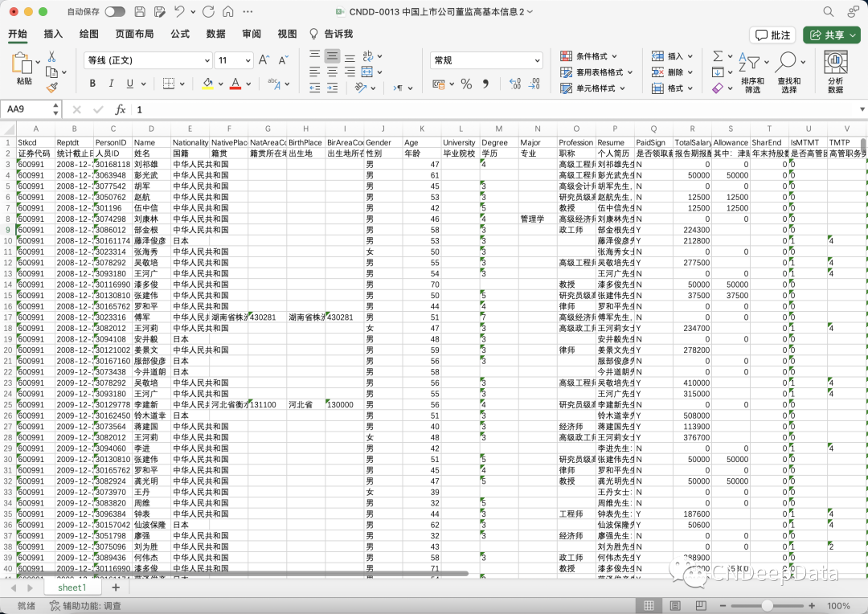Image resolution: width=868 pixels, height=614 pixels.
Task: Click the merge cells icon
Action: (367, 72)
